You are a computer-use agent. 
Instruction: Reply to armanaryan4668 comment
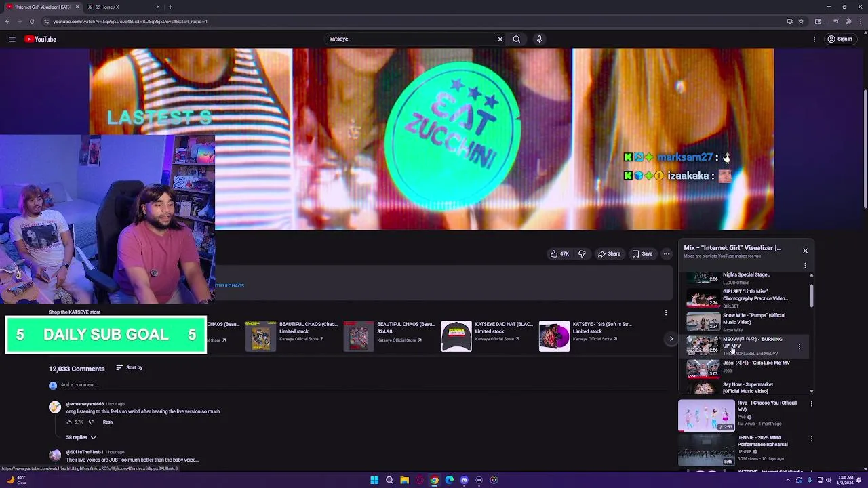coord(108,422)
